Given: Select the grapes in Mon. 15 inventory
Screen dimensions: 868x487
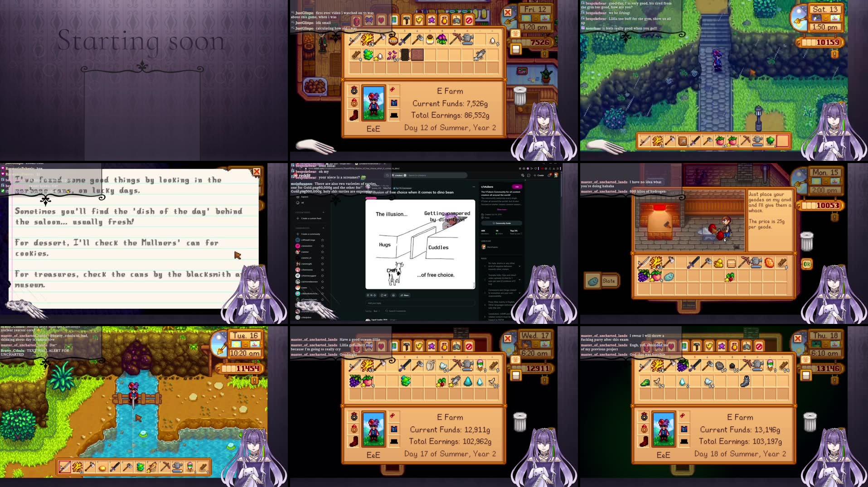Looking at the screenshot, I should tap(643, 276).
